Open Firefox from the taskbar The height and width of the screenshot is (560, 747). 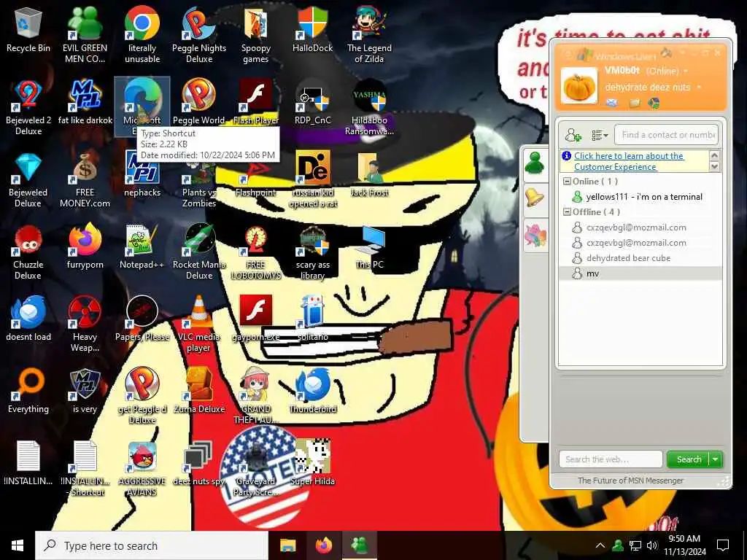(323, 545)
